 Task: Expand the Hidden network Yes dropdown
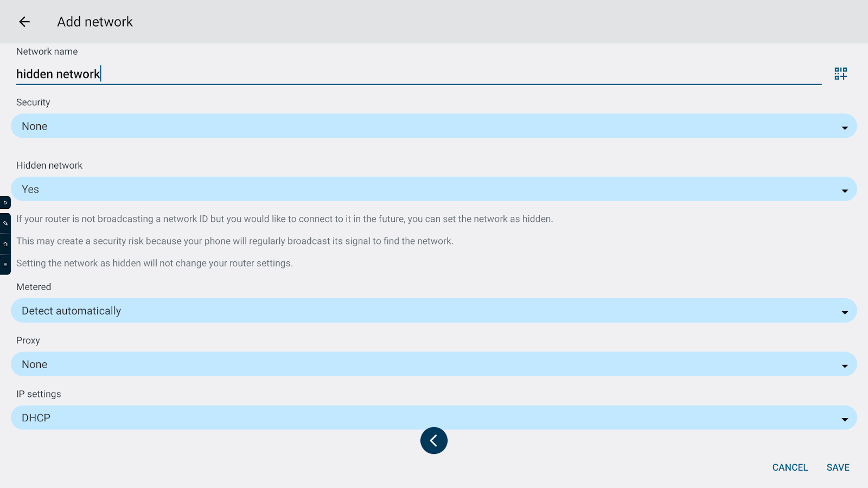433,189
